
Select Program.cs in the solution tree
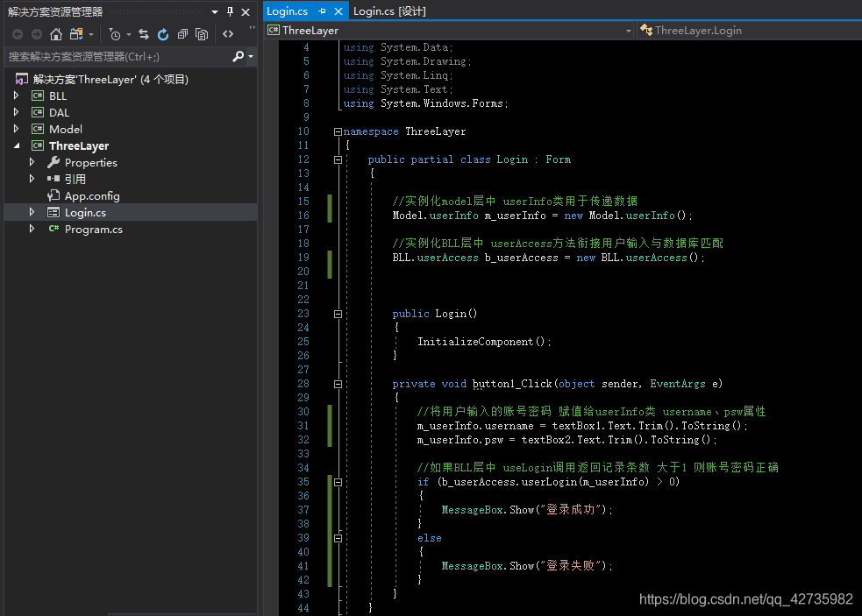94,230
